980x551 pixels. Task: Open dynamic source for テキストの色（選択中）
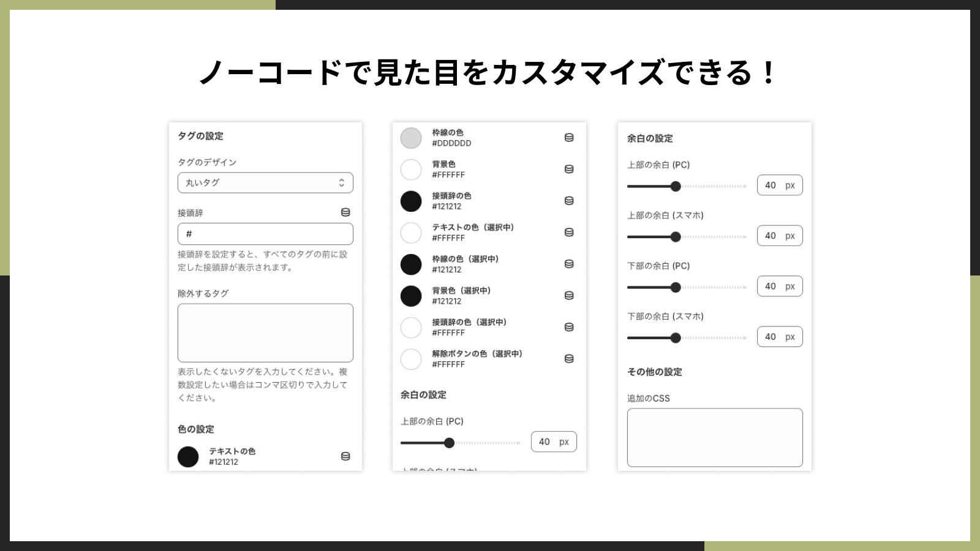point(568,233)
